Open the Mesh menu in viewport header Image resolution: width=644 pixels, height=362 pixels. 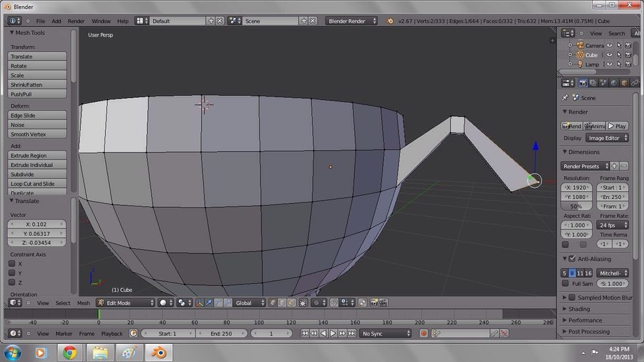[x=83, y=303]
